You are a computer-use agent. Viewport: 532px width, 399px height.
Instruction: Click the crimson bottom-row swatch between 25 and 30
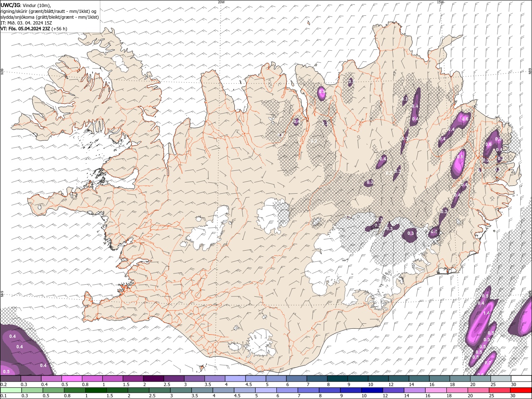tap(499, 390)
